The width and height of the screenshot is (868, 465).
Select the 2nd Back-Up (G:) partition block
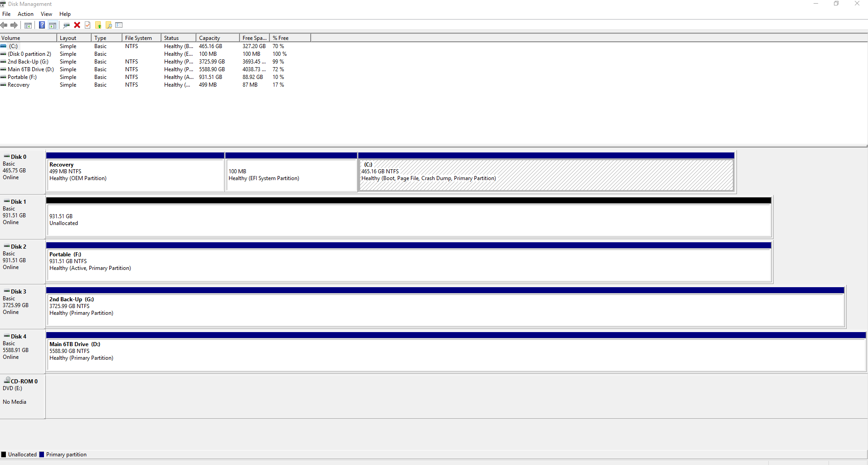445,307
